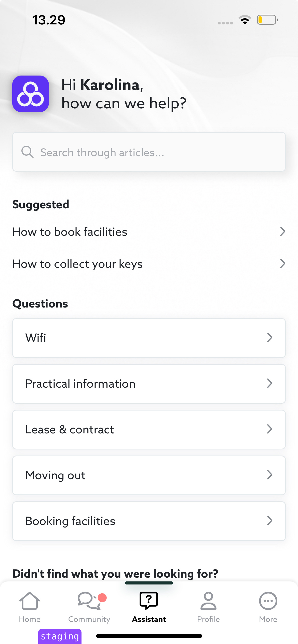298x644 pixels.
Task: Open the Booking facilities questions
Action: (149, 521)
